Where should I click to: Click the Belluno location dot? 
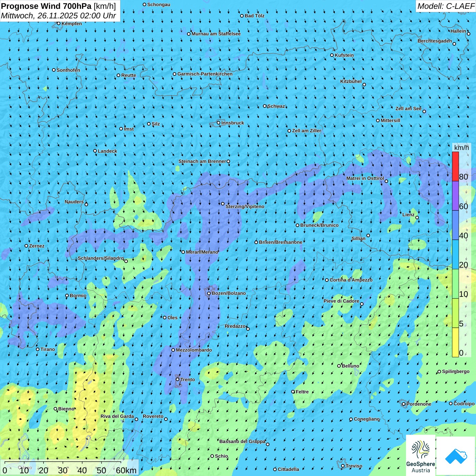(339, 366)
